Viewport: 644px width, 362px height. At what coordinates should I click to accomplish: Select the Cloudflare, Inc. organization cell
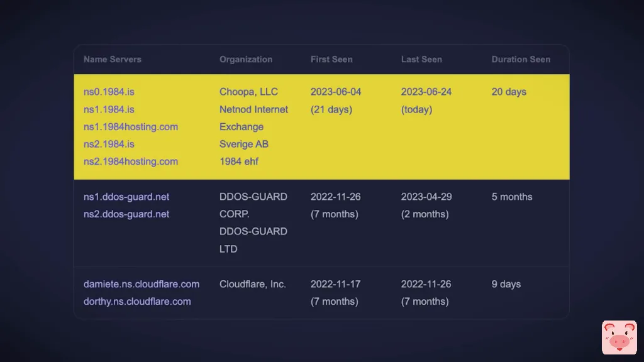(253, 284)
